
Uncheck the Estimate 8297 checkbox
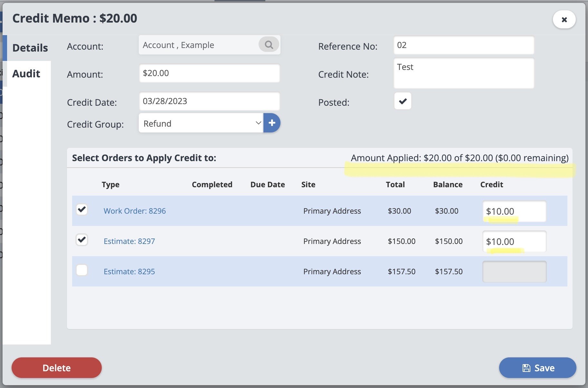82,240
